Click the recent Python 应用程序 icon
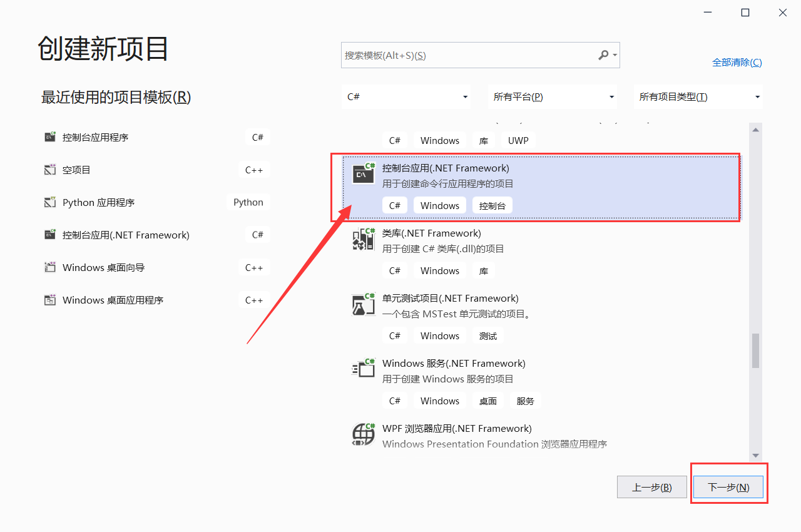 click(50, 202)
